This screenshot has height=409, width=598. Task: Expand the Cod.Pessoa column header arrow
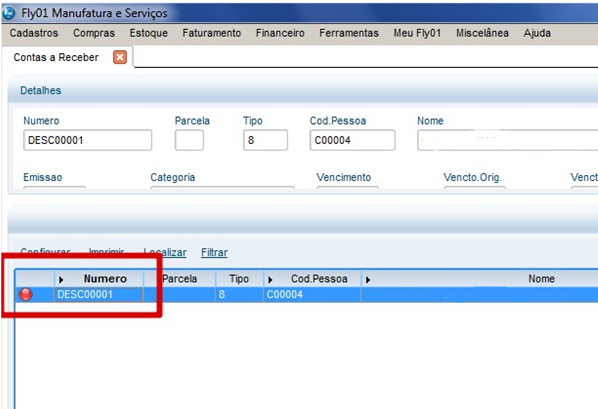pyautogui.click(x=270, y=280)
